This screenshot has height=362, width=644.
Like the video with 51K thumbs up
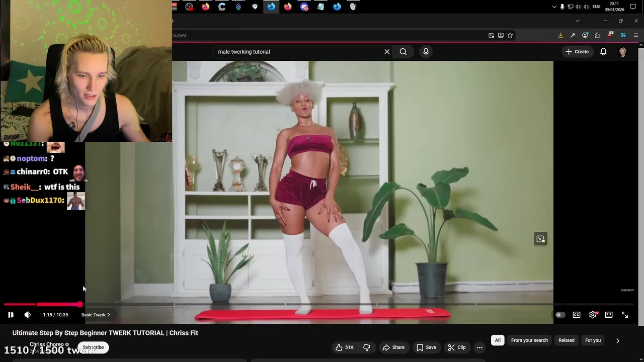(x=345, y=347)
